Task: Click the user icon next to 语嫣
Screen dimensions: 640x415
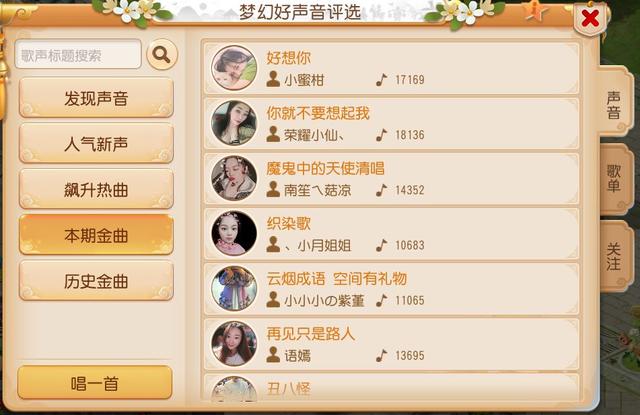Action: [273, 355]
